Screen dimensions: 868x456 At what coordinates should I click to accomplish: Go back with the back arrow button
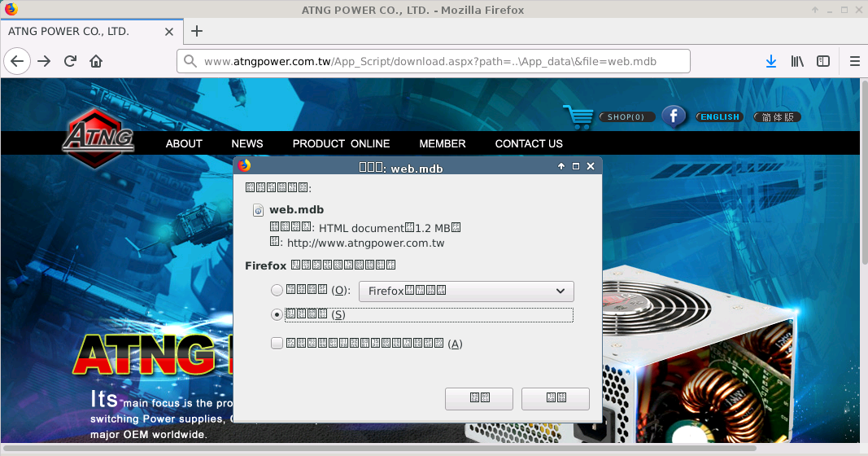point(17,61)
